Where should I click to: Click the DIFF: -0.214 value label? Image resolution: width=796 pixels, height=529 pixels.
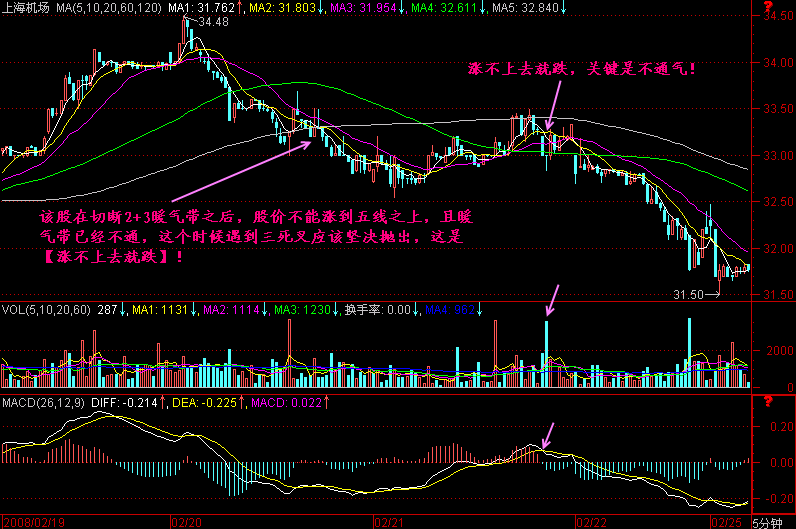(125, 401)
